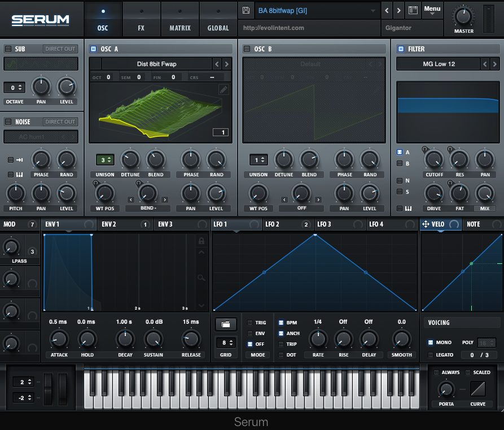This screenshot has height=430, width=504.
Task: Select the NOTE tab
Action: pos(483,224)
